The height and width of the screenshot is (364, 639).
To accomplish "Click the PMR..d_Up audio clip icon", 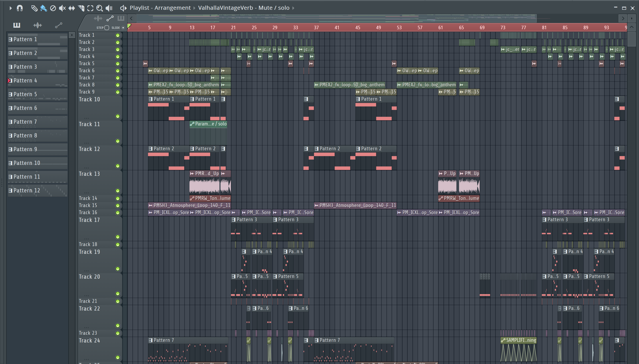I will (192, 174).
